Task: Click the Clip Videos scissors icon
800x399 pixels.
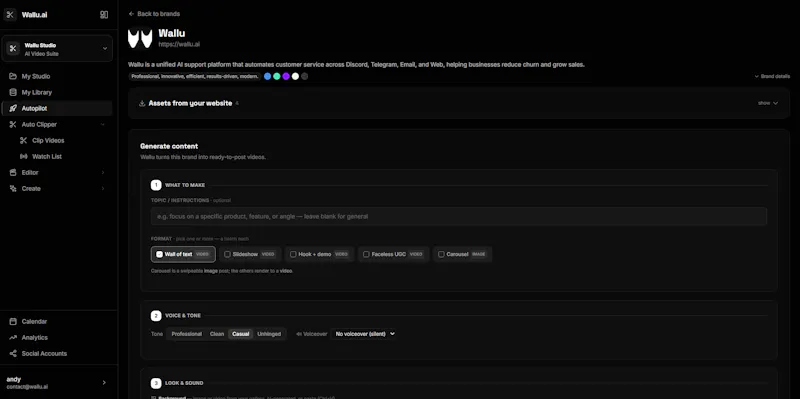Action: [23, 140]
